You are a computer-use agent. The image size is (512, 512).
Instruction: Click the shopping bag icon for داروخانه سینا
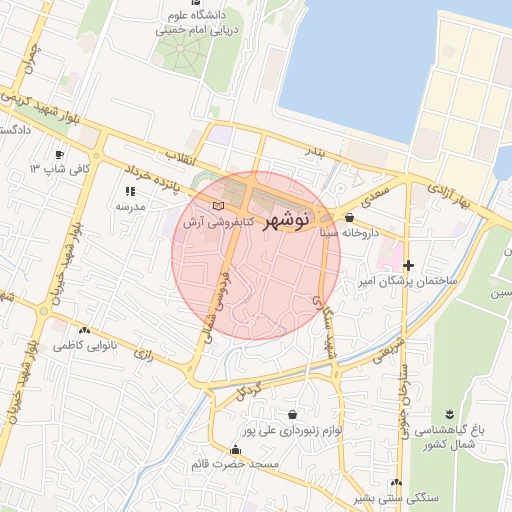pyautogui.click(x=349, y=218)
